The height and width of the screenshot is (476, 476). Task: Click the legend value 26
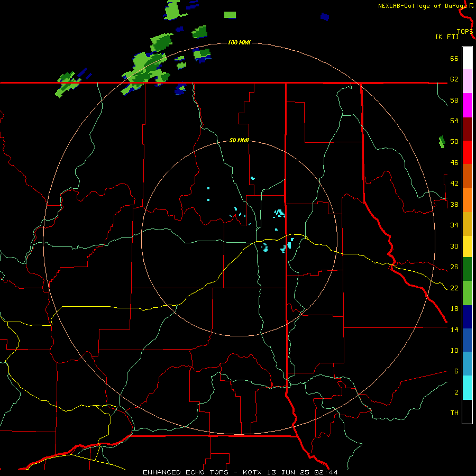pyautogui.click(x=454, y=267)
